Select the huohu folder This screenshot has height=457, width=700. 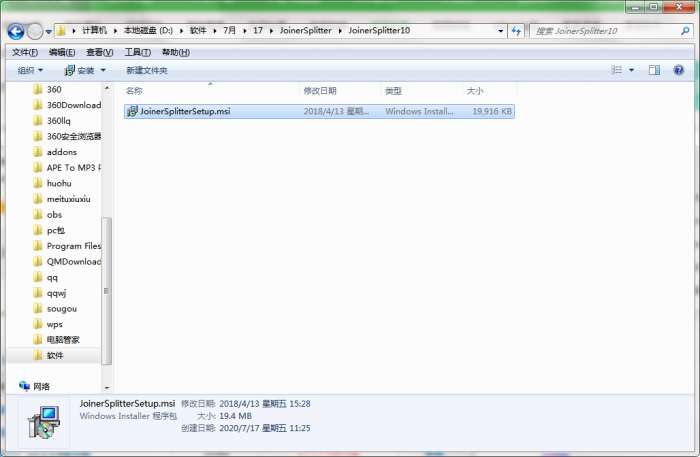coord(59,183)
